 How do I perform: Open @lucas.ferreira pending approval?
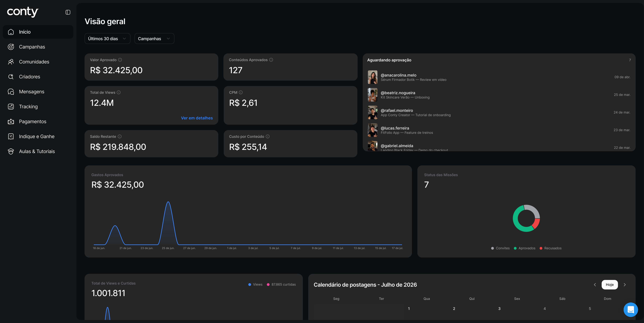(x=499, y=130)
